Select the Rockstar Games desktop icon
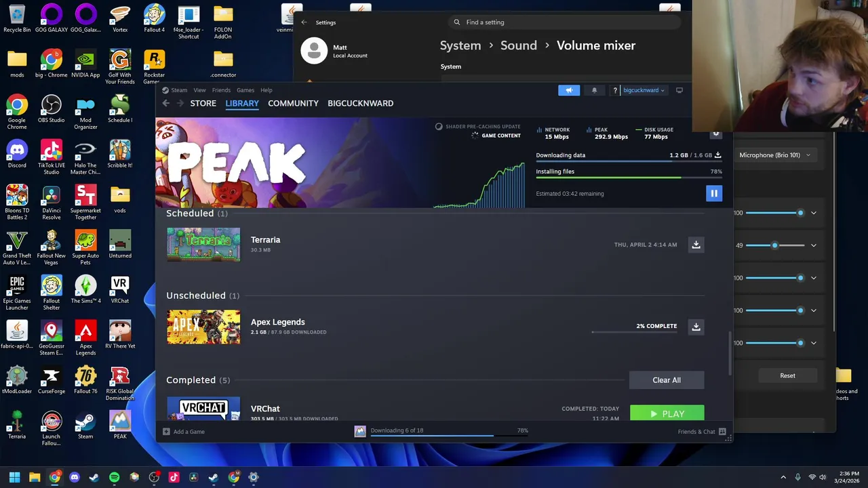Image resolution: width=868 pixels, height=488 pixels. coord(154,67)
